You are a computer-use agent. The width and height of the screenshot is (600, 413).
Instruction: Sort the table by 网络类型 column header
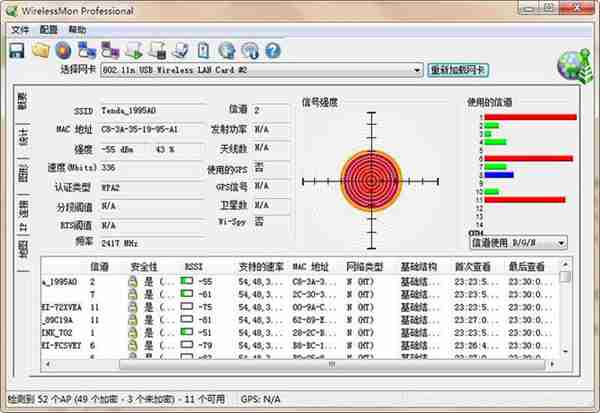[x=364, y=267]
